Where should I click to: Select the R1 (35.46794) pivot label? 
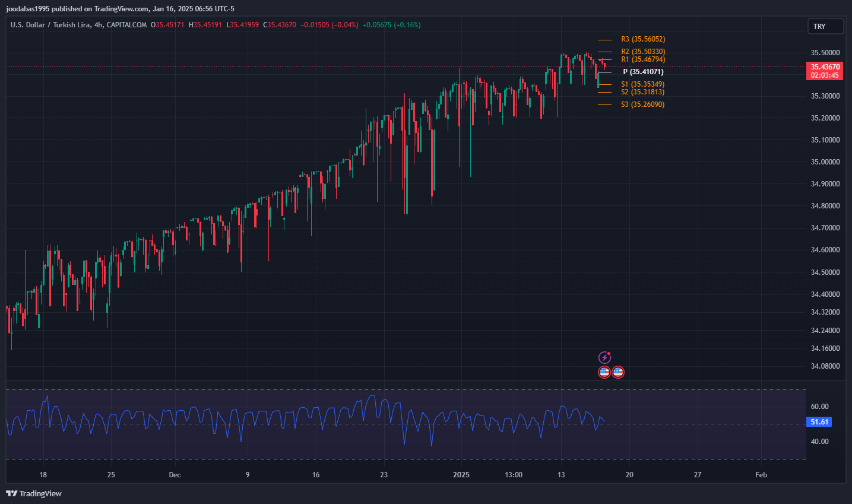tap(642, 59)
